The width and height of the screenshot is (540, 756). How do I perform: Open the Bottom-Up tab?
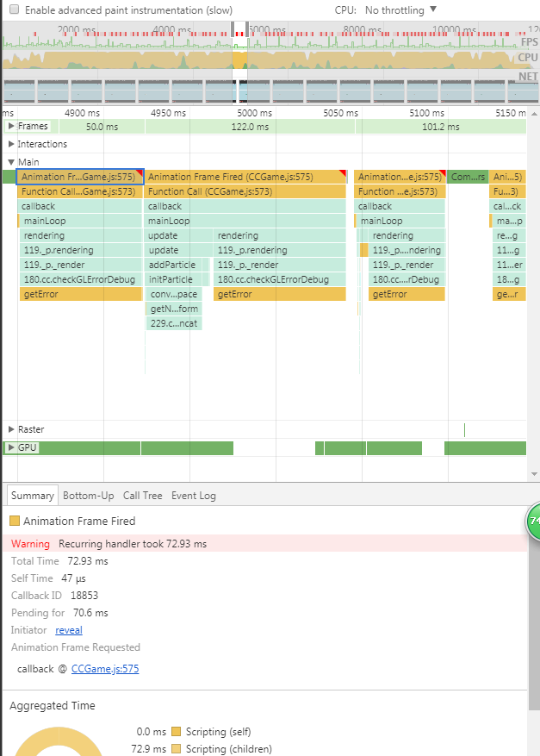click(x=88, y=495)
